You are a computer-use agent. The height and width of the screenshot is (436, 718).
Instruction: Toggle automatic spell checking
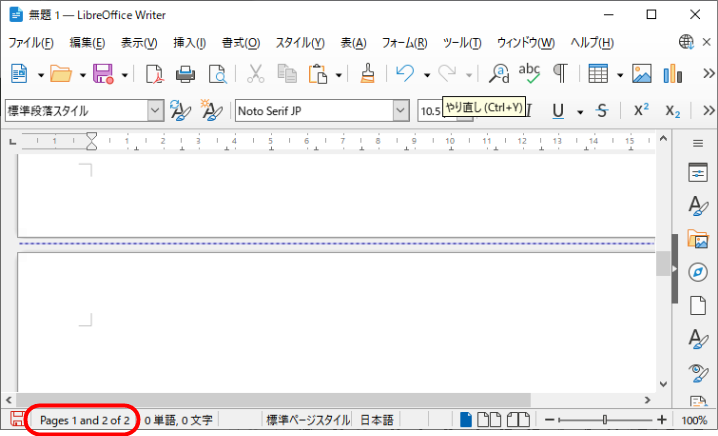(529, 74)
